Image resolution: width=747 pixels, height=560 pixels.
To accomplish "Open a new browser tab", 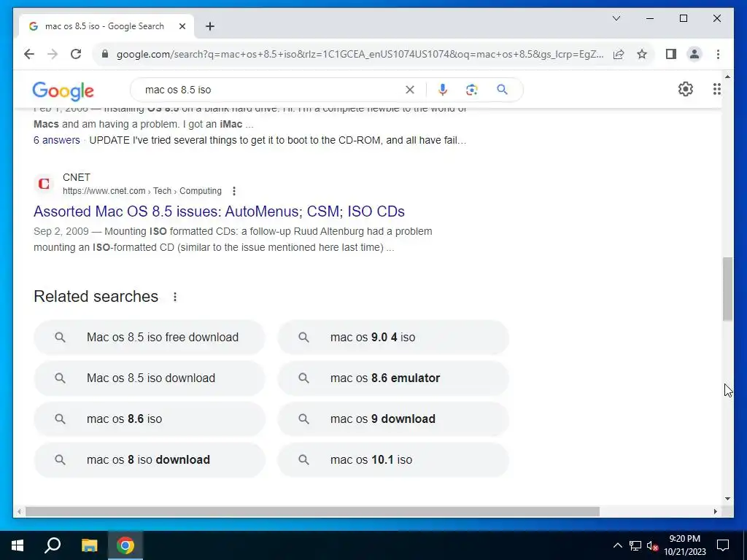I will pos(210,26).
